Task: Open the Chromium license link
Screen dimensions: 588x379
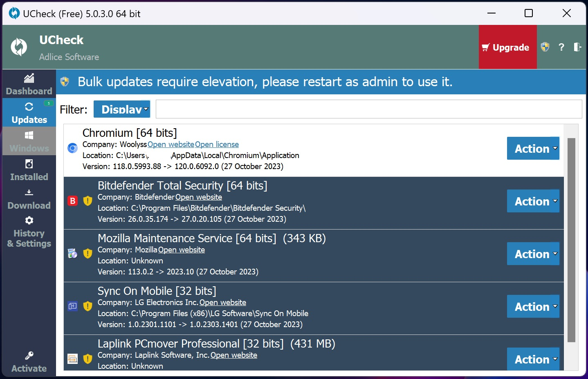Action: pos(217,144)
